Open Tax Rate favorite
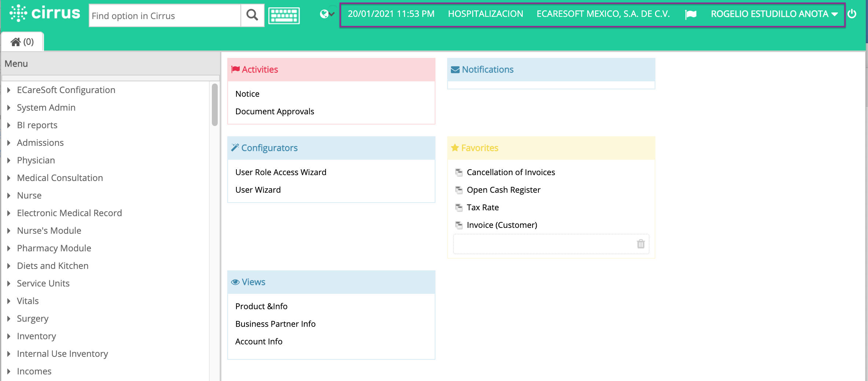Screen dimensions: 868x381 tap(482, 207)
